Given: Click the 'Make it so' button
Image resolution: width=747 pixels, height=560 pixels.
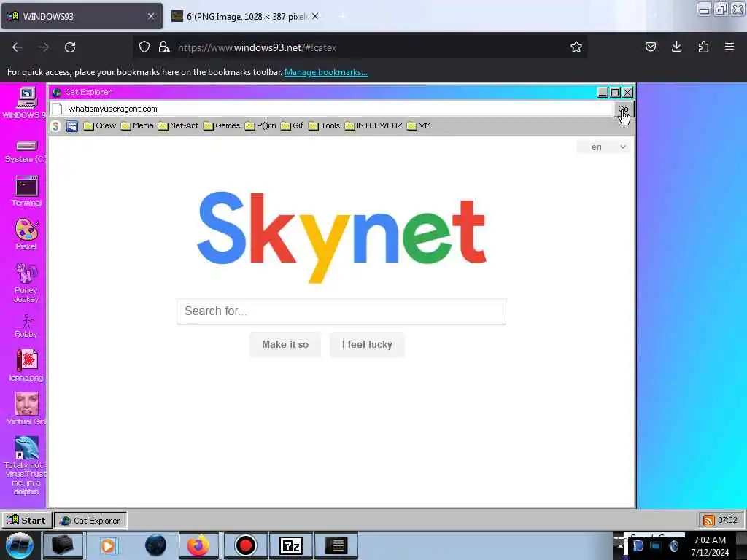Looking at the screenshot, I should pyautogui.click(x=285, y=344).
